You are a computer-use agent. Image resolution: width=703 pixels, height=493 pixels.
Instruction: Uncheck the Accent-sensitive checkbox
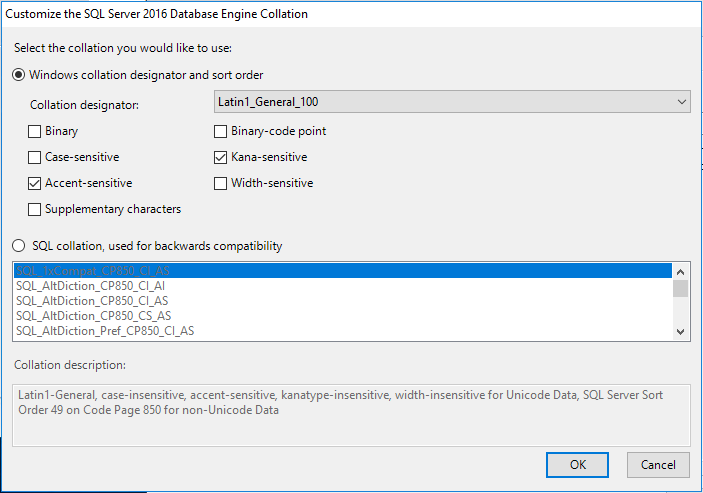click(34, 183)
